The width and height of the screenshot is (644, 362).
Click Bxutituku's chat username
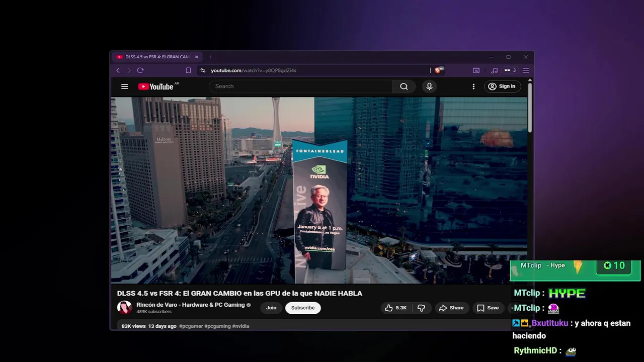(x=549, y=323)
